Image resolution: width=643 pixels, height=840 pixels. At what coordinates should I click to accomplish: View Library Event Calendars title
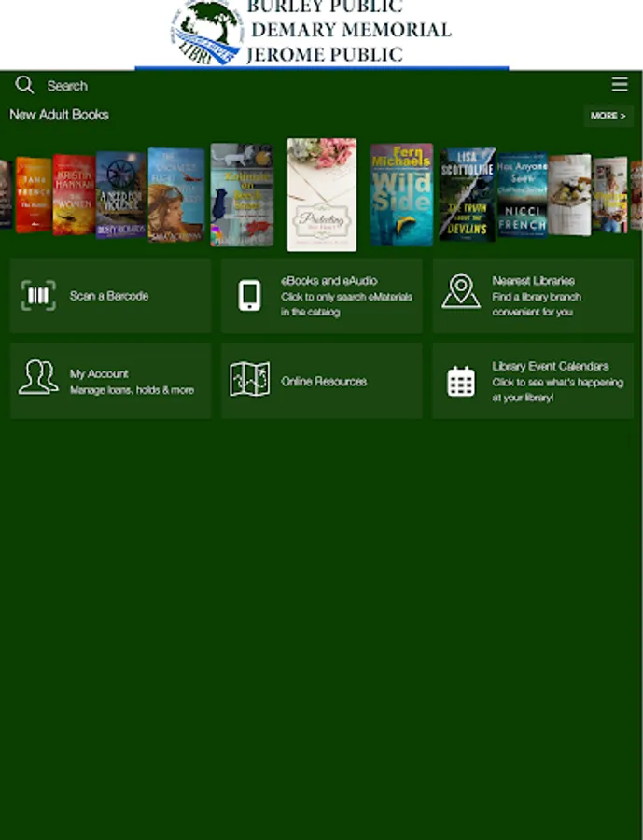point(551,367)
